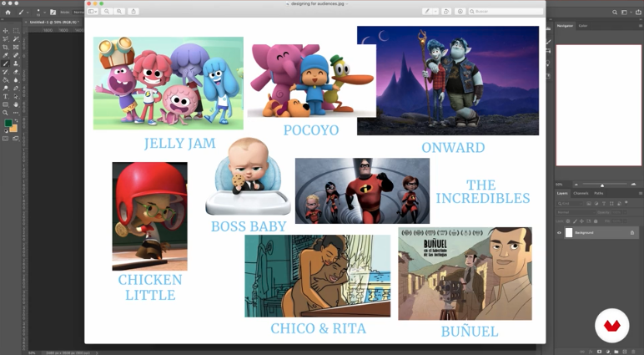The image size is (644, 355).
Task: Select the Type tool
Action: click(5, 96)
